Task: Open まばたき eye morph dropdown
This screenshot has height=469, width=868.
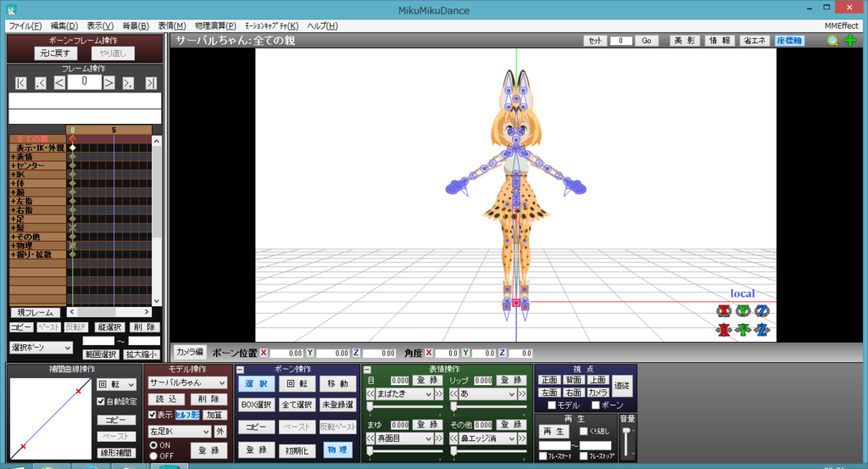Action: 404,394
